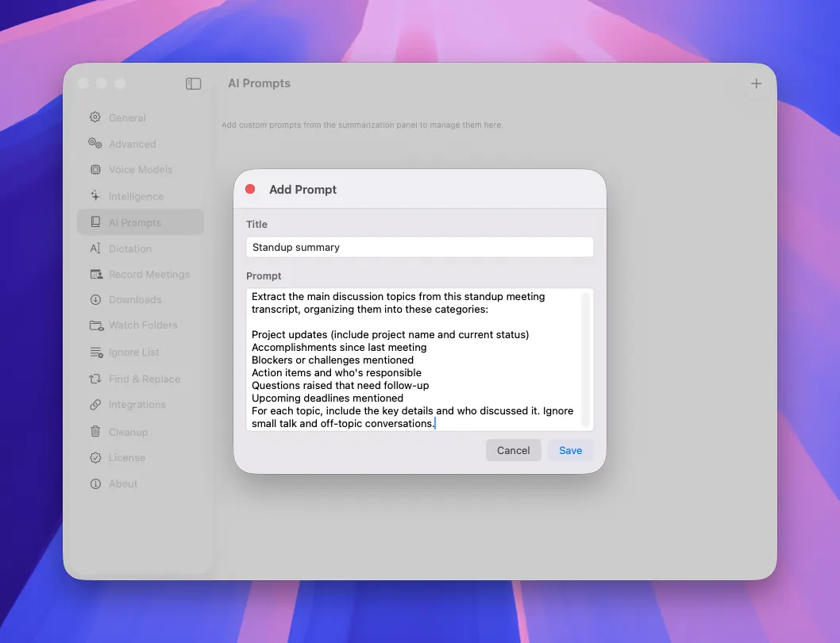The height and width of the screenshot is (643, 840).
Task: Toggle the sidebar with the panel icon
Action: [194, 83]
